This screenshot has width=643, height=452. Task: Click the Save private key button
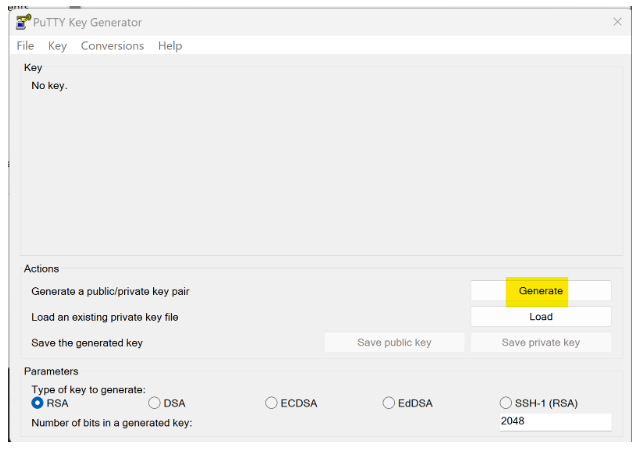[540, 343]
